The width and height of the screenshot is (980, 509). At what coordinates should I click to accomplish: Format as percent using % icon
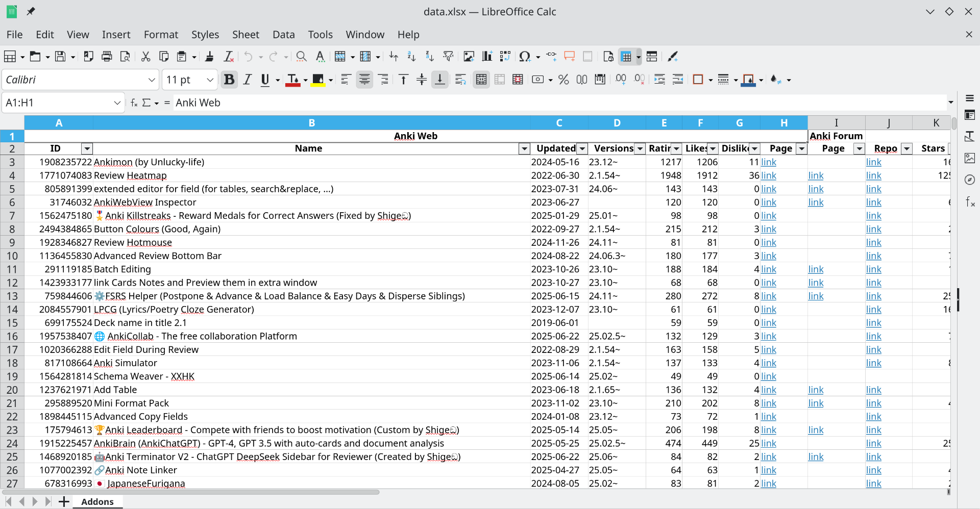coord(563,80)
